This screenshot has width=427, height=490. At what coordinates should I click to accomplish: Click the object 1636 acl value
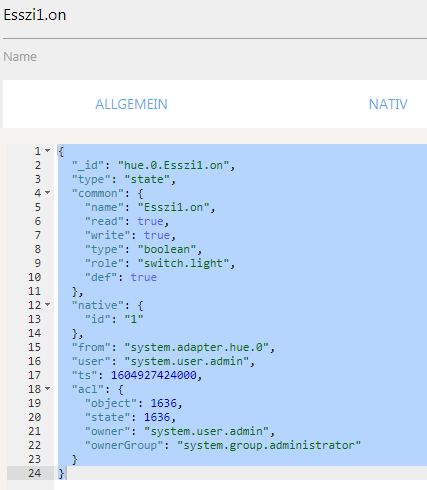163,403
